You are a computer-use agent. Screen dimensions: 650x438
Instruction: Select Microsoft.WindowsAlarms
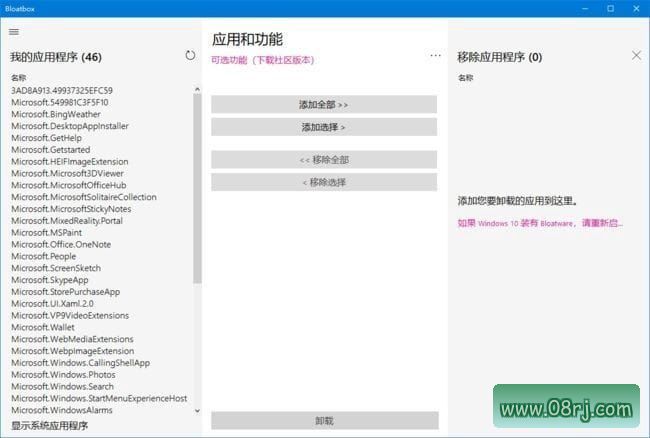[62, 410]
